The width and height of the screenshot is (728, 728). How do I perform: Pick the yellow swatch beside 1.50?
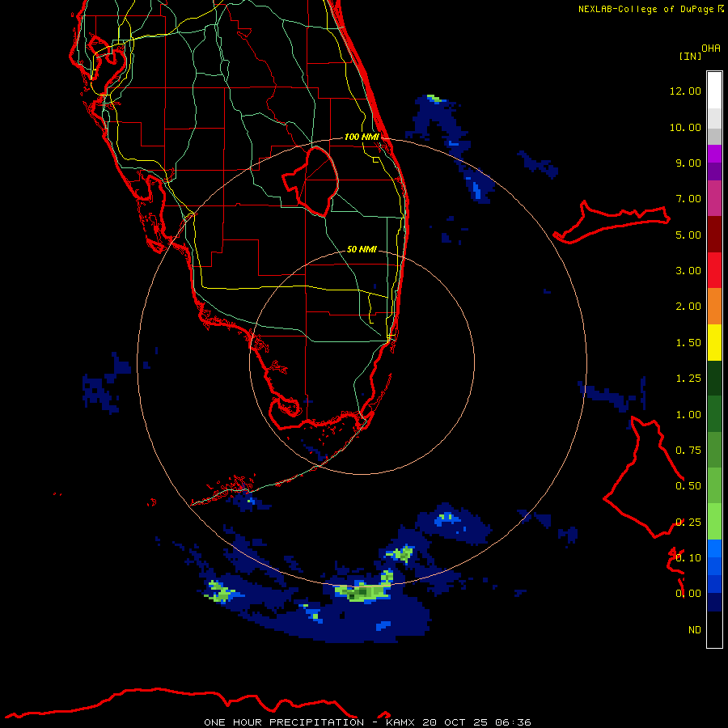click(x=714, y=342)
